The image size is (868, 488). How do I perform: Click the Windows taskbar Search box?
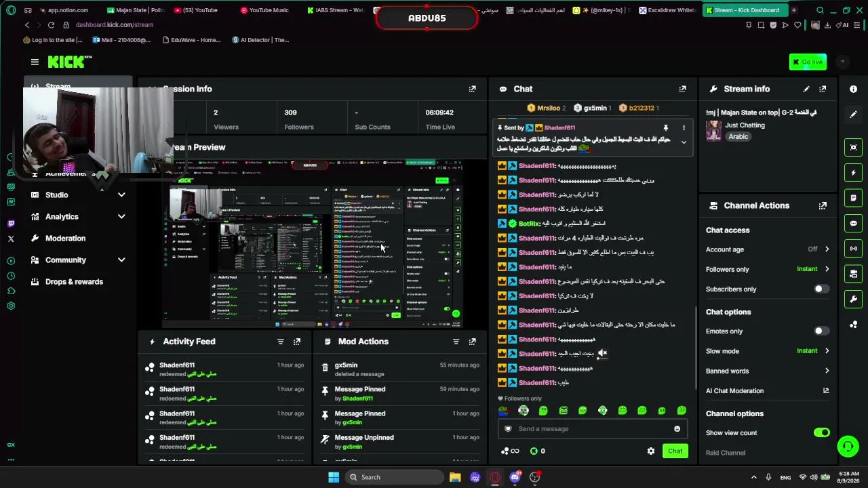394,477
